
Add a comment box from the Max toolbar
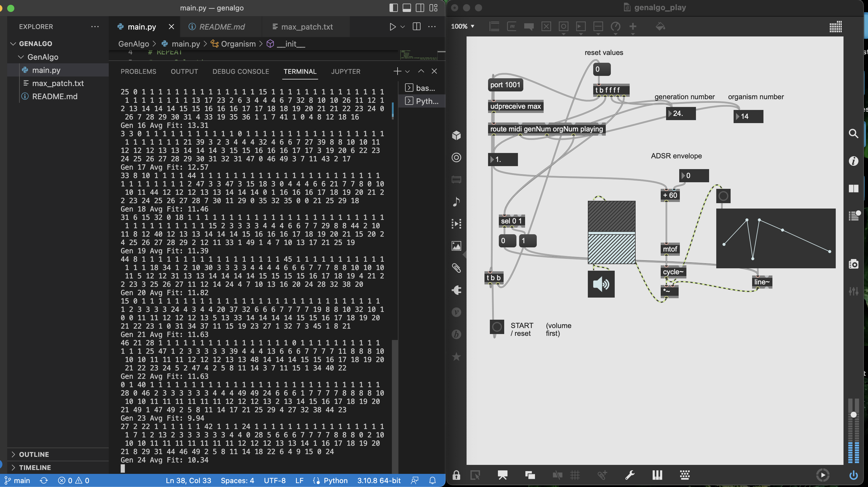pyautogui.click(x=529, y=27)
